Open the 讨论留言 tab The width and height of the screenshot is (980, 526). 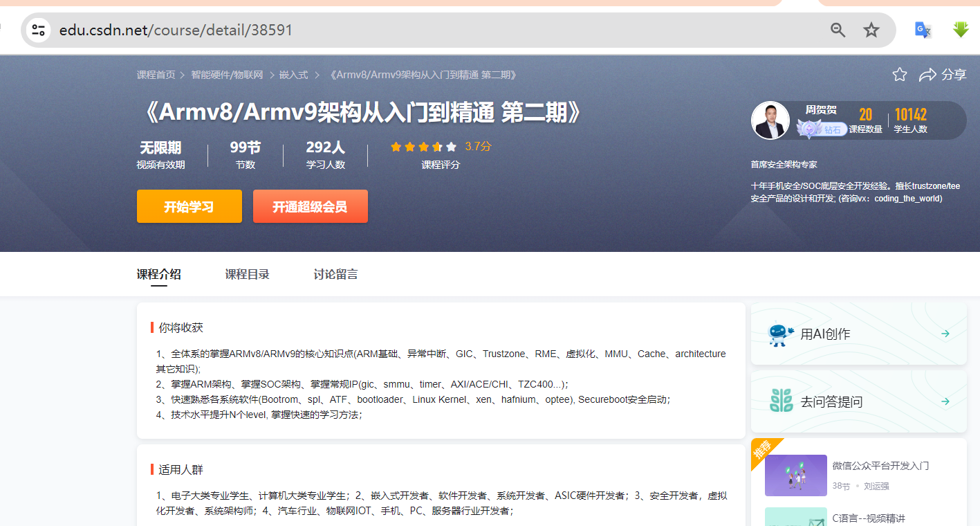point(335,274)
